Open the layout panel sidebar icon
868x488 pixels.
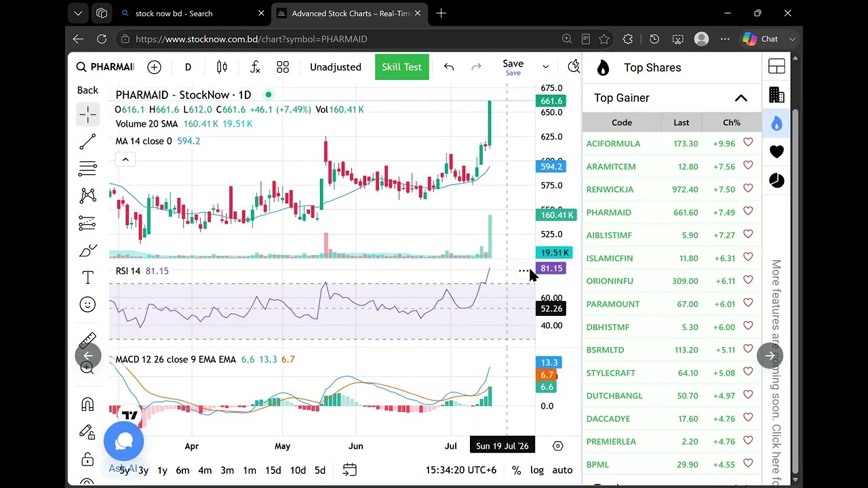tap(776, 66)
